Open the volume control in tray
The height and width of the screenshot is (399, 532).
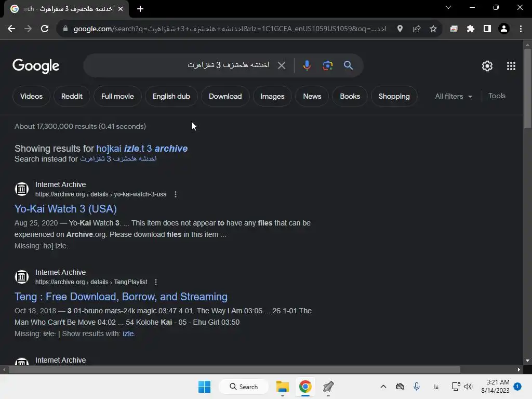pos(468,387)
